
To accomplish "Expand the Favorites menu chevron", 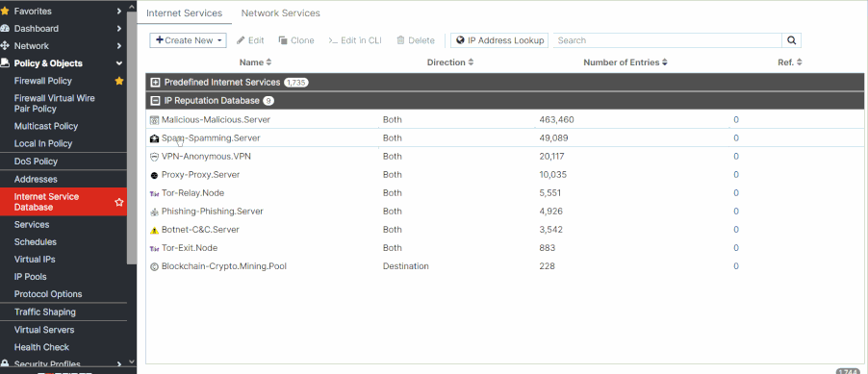I will click(119, 12).
